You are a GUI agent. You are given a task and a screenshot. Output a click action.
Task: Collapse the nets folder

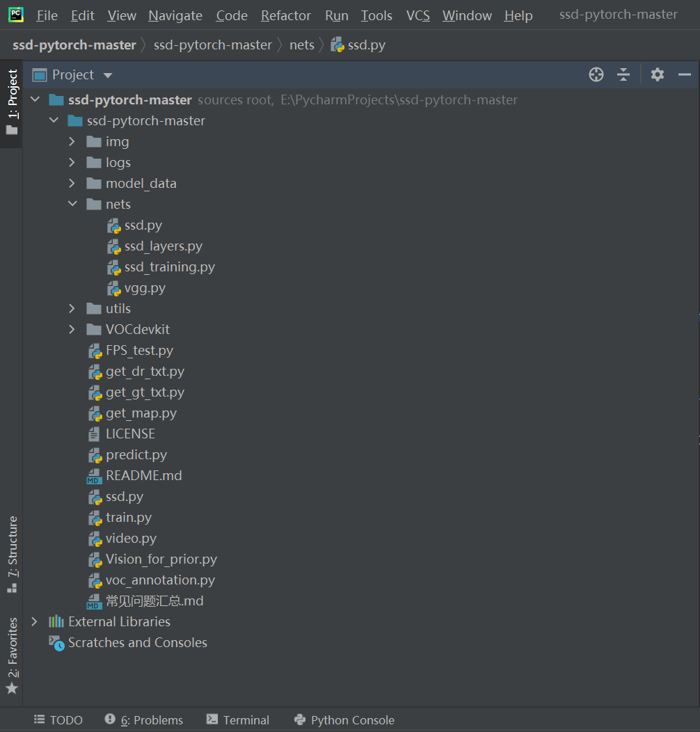click(72, 204)
